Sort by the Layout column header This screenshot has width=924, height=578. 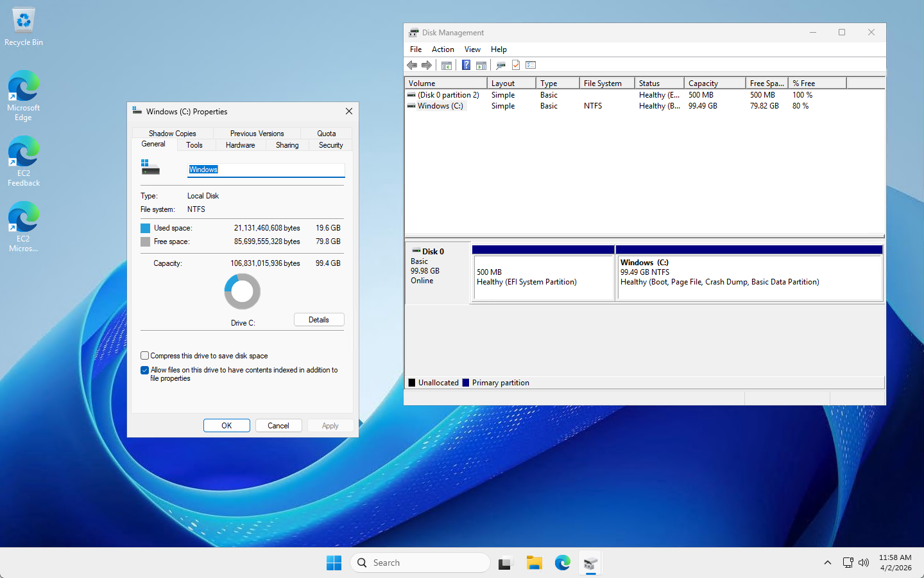point(511,83)
